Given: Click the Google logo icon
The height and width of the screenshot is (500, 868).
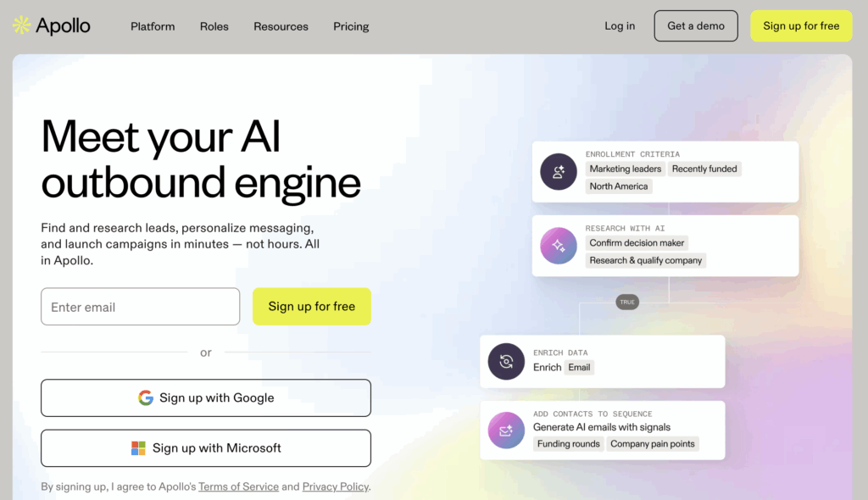Looking at the screenshot, I should pos(146,397).
